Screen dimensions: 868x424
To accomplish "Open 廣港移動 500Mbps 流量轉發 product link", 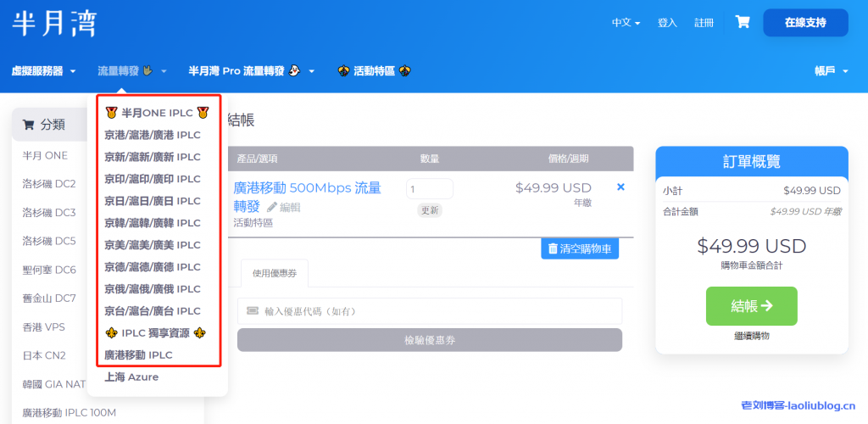I will tap(307, 197).
